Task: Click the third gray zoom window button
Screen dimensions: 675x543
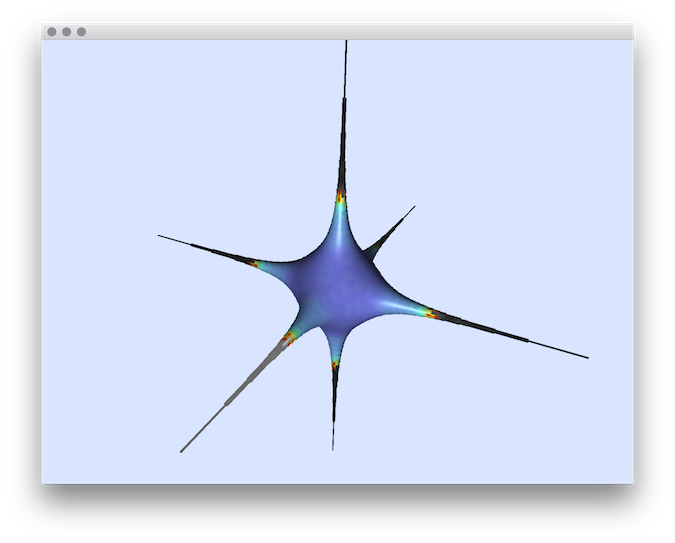Action: pyautogui.click(x=81, y=32)
